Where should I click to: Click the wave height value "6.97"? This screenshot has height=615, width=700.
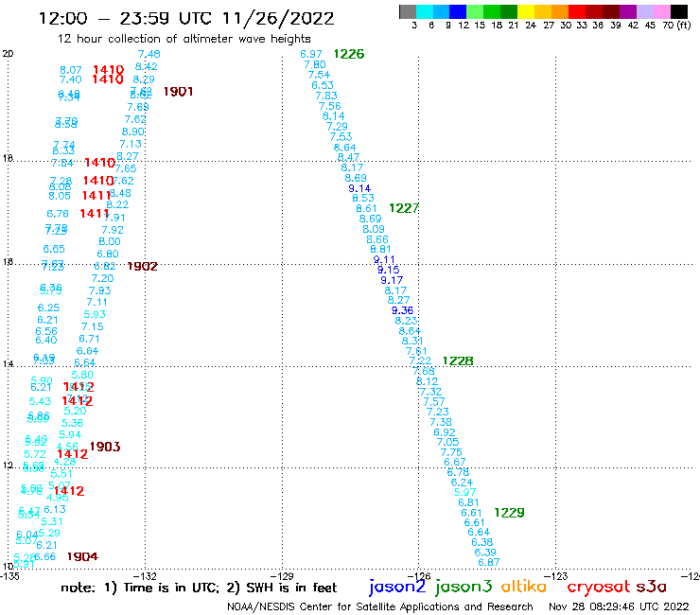point(311,54)
